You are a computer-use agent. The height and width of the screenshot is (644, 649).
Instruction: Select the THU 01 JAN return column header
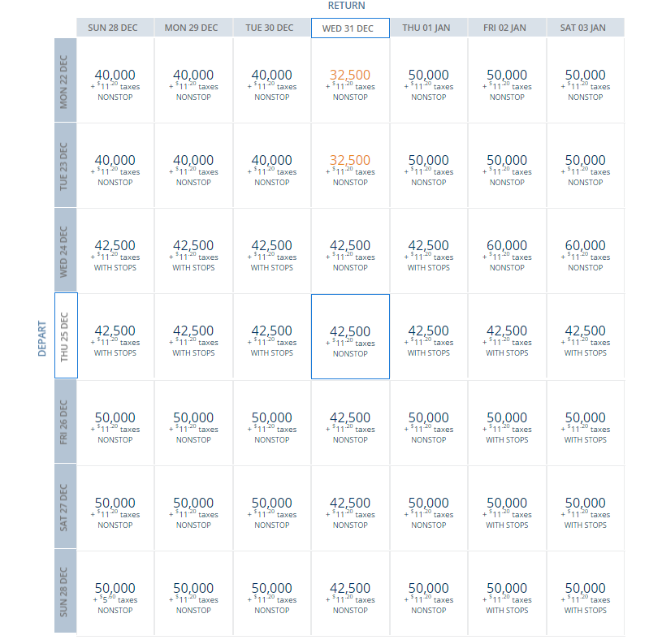(x=428, y=28)
